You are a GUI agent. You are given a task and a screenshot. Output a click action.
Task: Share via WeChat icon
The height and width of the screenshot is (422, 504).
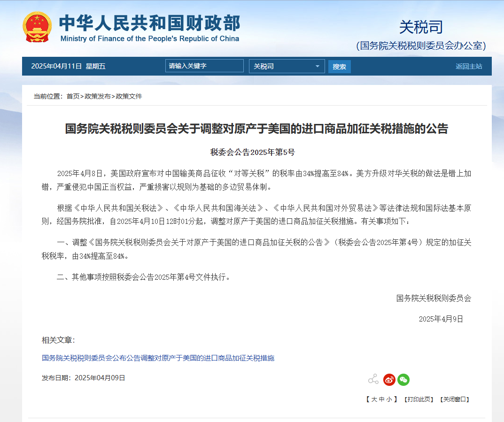403,380
